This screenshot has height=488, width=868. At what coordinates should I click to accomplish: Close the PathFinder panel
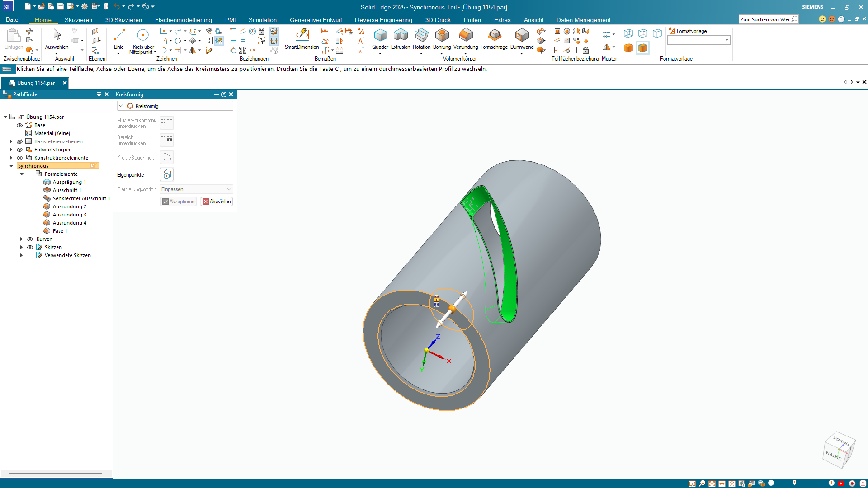click(107, 94)
